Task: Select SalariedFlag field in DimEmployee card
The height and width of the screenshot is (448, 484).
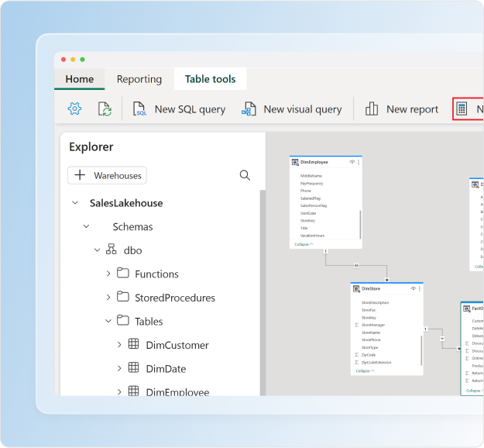Action: tap(311, 198)
